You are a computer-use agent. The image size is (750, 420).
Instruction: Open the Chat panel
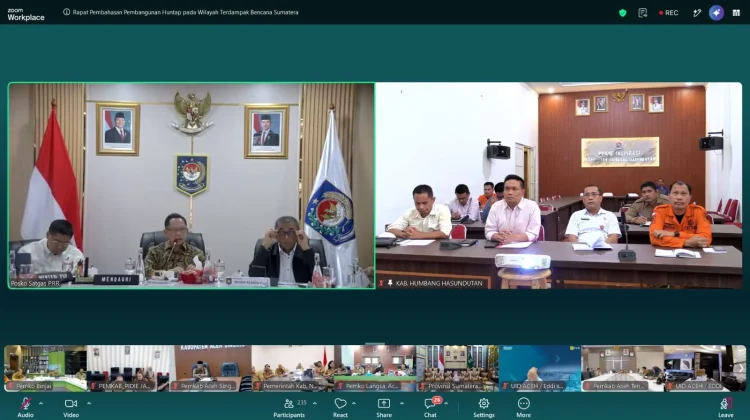click(430, 407)
